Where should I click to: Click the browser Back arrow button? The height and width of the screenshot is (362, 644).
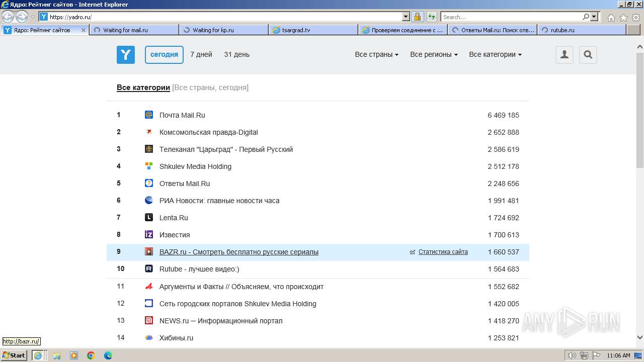point(8,17)
